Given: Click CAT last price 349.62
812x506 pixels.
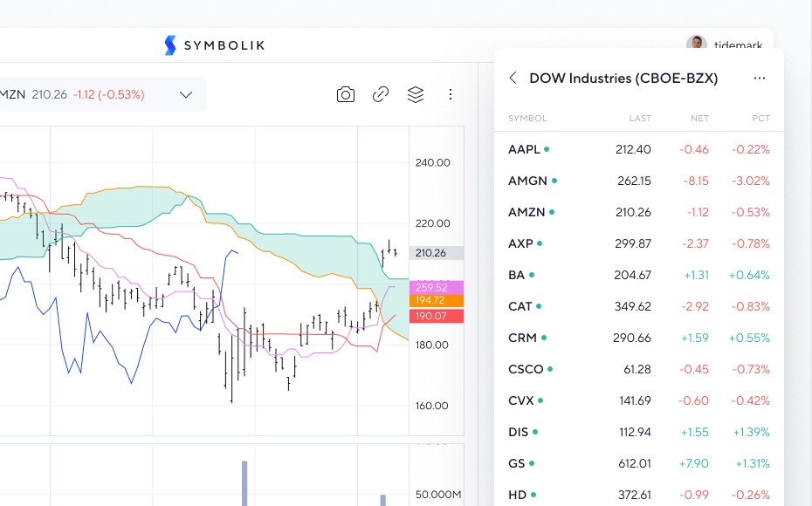Looking at the screenshot, I should click(633, 306).
